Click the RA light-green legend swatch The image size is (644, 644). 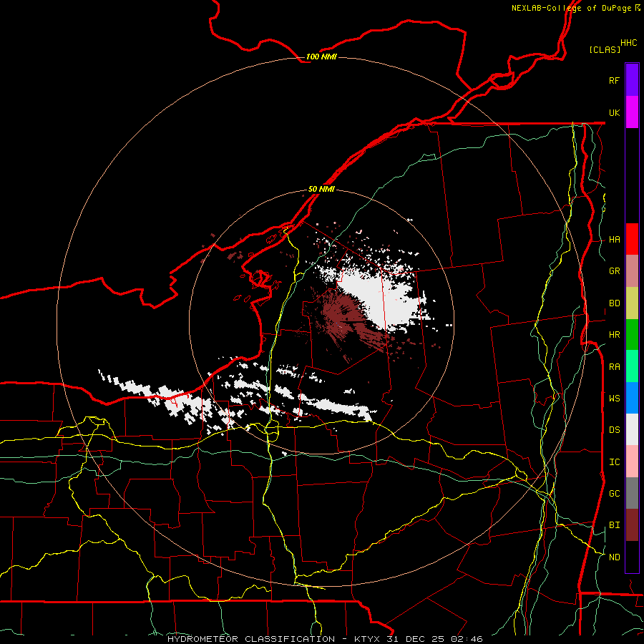(x=632, y=366)
